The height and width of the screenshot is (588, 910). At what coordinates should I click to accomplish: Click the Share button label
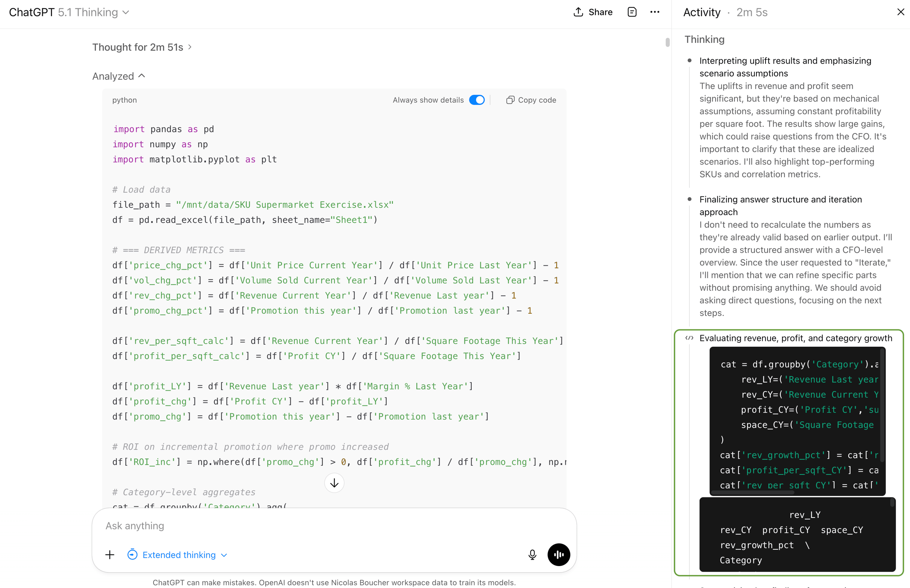tap(600, 12)
